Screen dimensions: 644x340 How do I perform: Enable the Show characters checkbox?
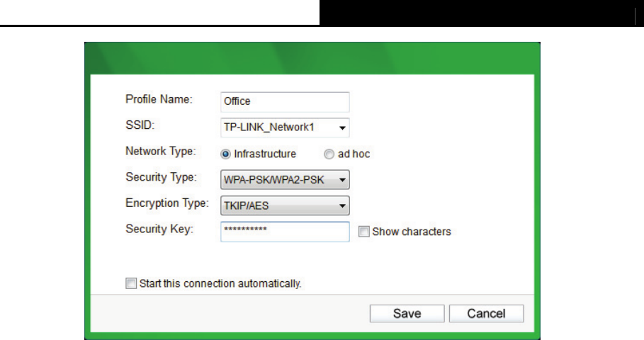coord(363,232)
